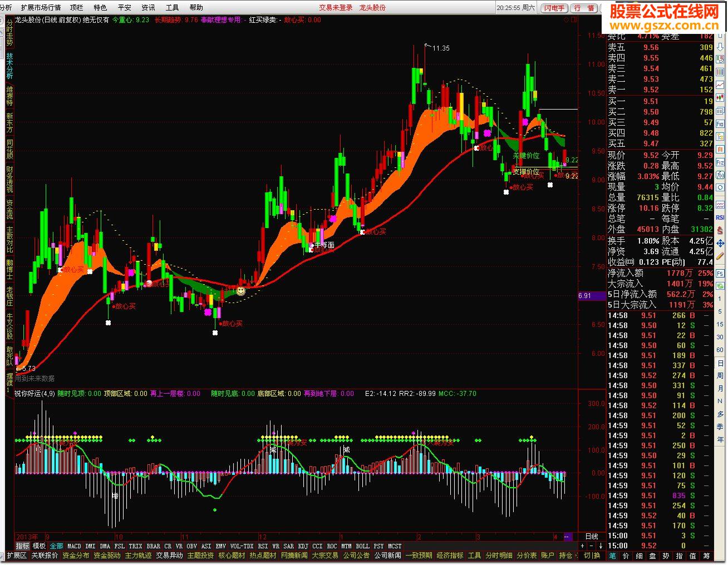Image resolution: width=728 pixels, height=565 pixels.
Task: Click 交易未登录 link in title bar
Action: 336,8
